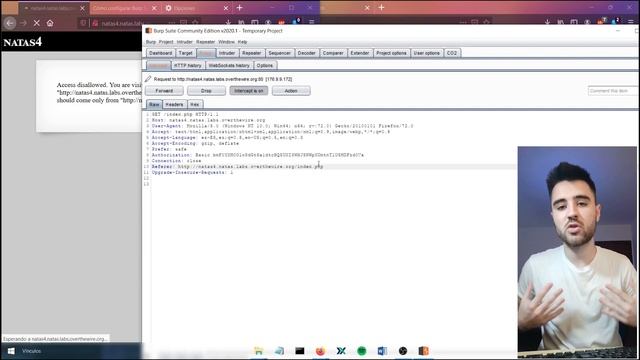
Task: Select the highlighted Proxy tab
Action: (x=206, y=53)
